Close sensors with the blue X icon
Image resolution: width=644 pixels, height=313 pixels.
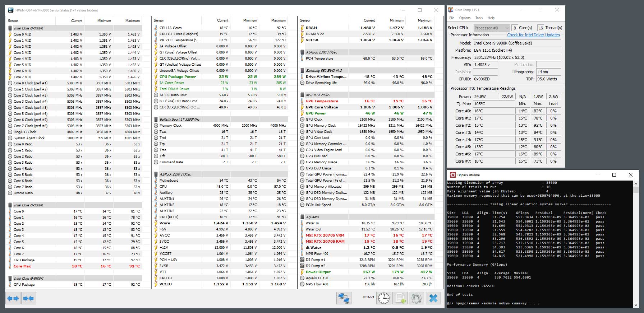[433, 298]
